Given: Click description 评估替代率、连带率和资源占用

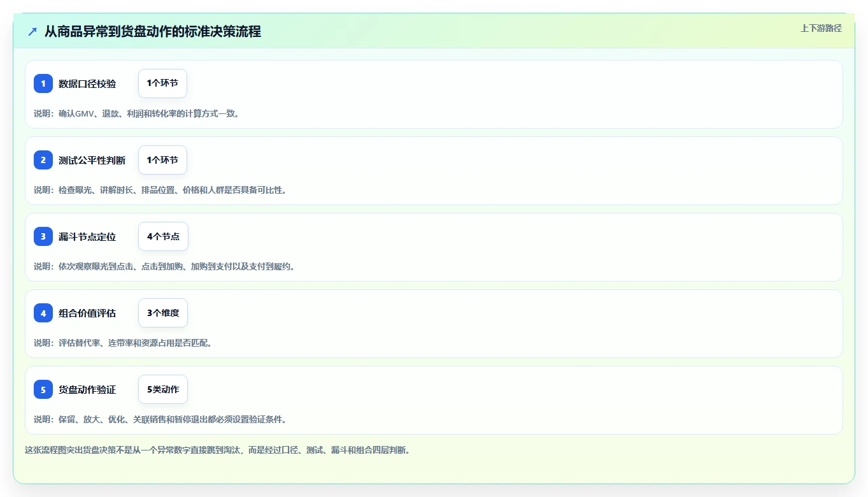Looking at the screenshot, I should pos(123,343).
